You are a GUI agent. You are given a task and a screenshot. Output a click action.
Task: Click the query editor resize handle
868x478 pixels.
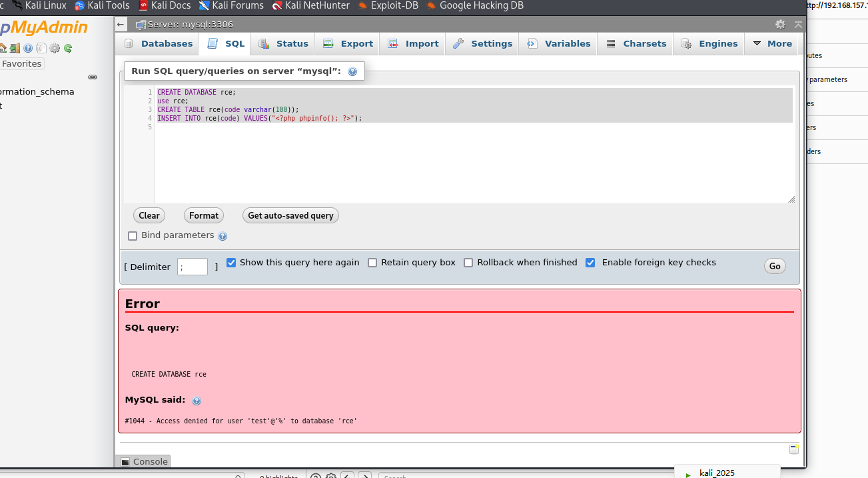[791, 199]
